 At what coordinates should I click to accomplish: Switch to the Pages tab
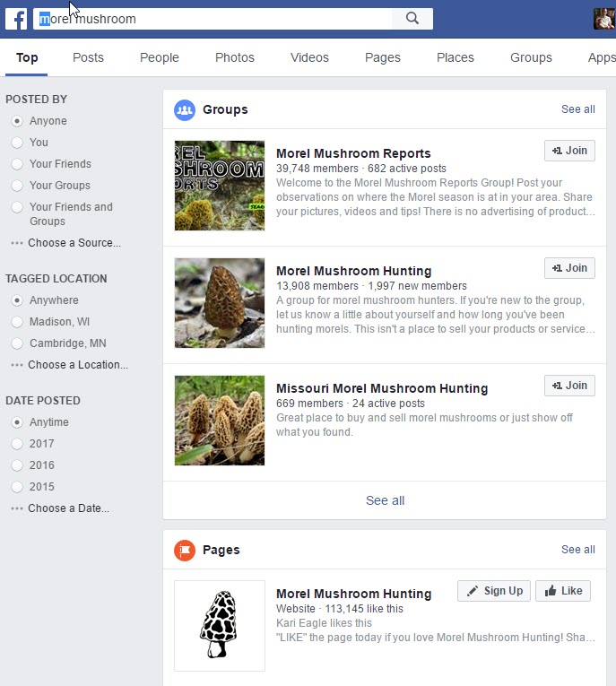[x=383, y=57]
